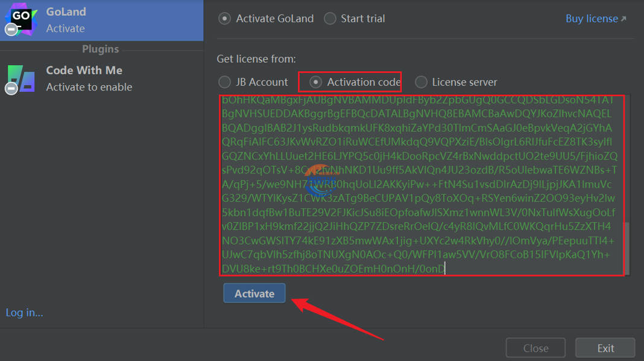Viewport: 644px width, 361px height.
Task: Click the Log in... link
Action: click(x=24, y=312)
